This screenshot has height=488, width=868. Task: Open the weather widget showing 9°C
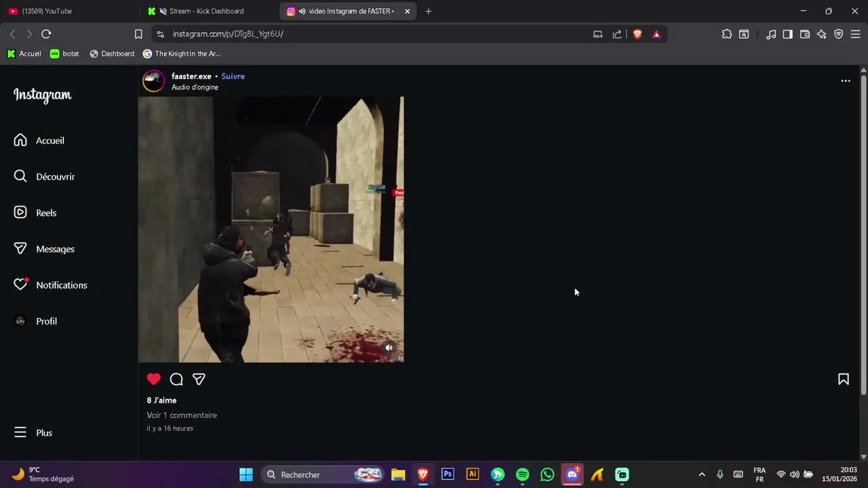point(42,474)
